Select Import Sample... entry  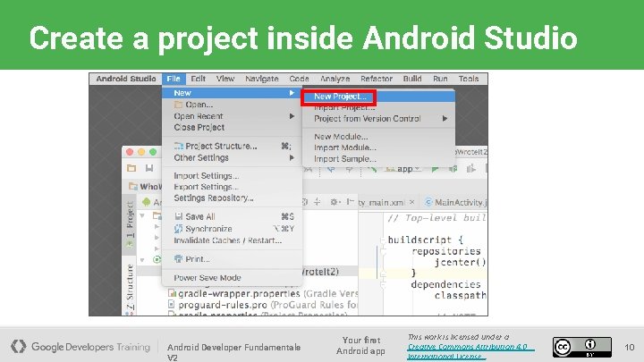(345, 159)
